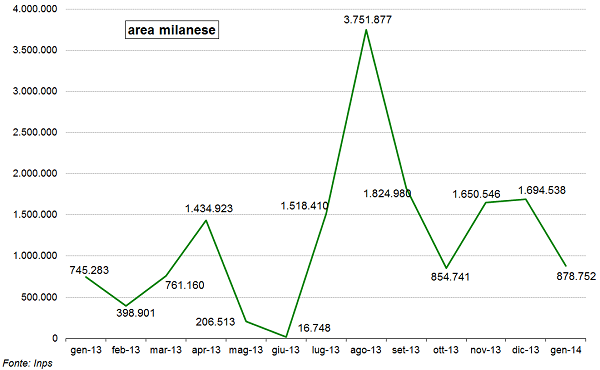600x370 pixels.
Task: Select the 3.751.877 peak data label
Action: click(368, 20)
